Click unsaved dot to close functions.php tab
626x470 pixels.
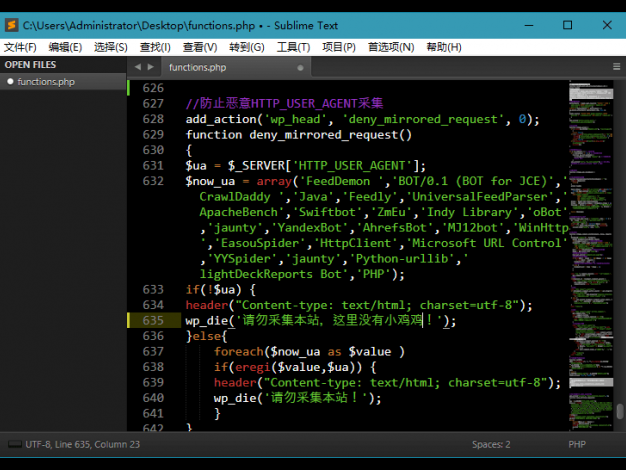tap(300, 68)
